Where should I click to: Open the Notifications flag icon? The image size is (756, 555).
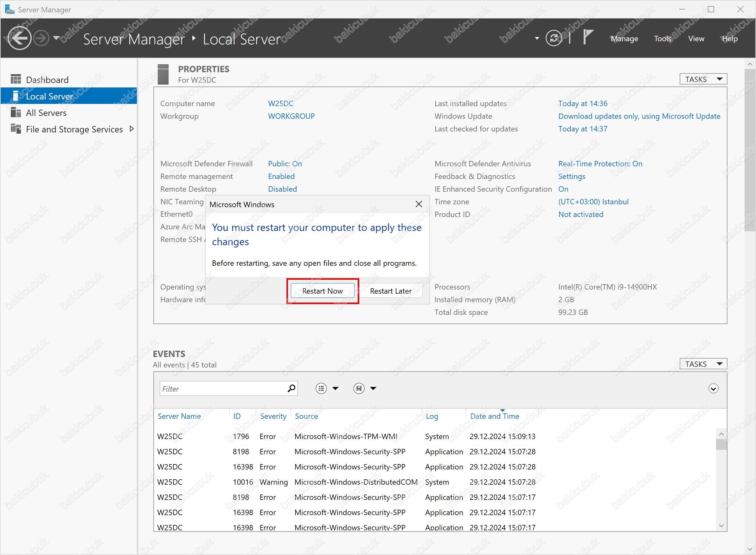588,37
